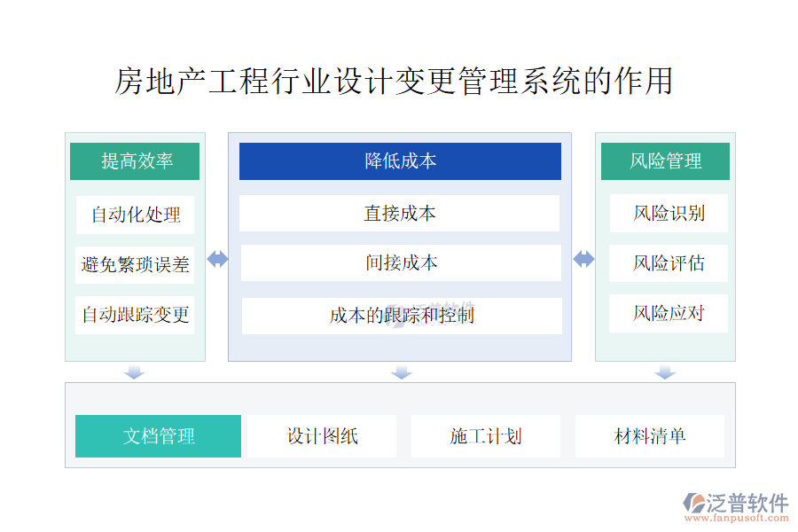The height and width of the screenshot is (532, 798).
Task: Pick the 间接成本 bar
Action: (x=401, y=263)
